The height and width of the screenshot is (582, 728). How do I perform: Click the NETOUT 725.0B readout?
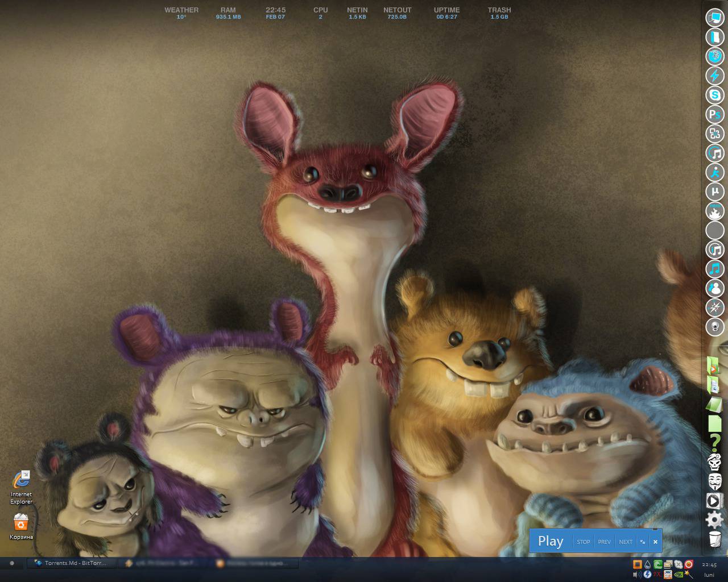point(397,13)
